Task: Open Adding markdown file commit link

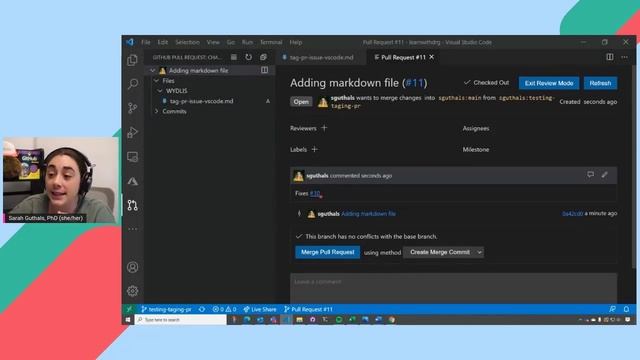Action: [x=368, y=213]
